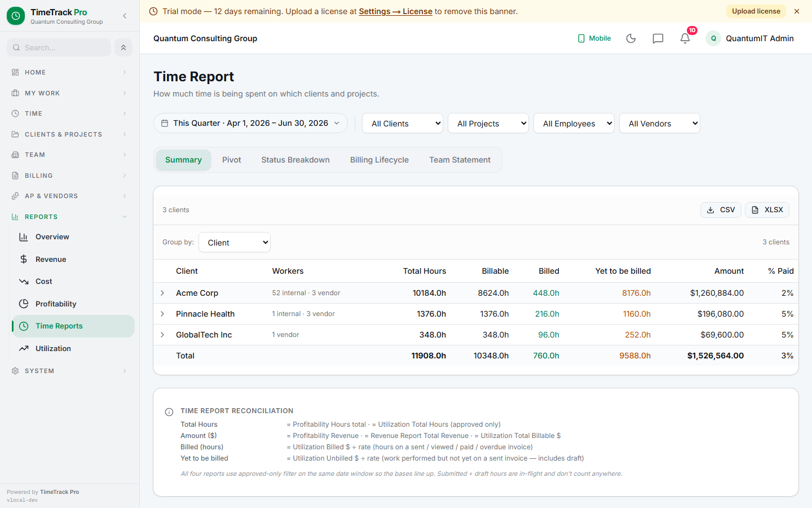Open the chat messages icon
The height and width of the screenshot is (508, 812).
click(657, 38)
